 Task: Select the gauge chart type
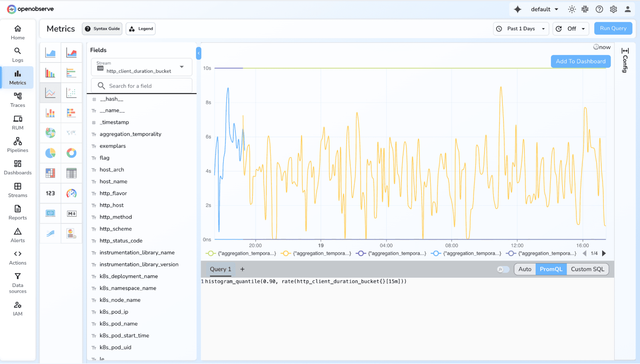pyautogui.click(x=71, y=193)
